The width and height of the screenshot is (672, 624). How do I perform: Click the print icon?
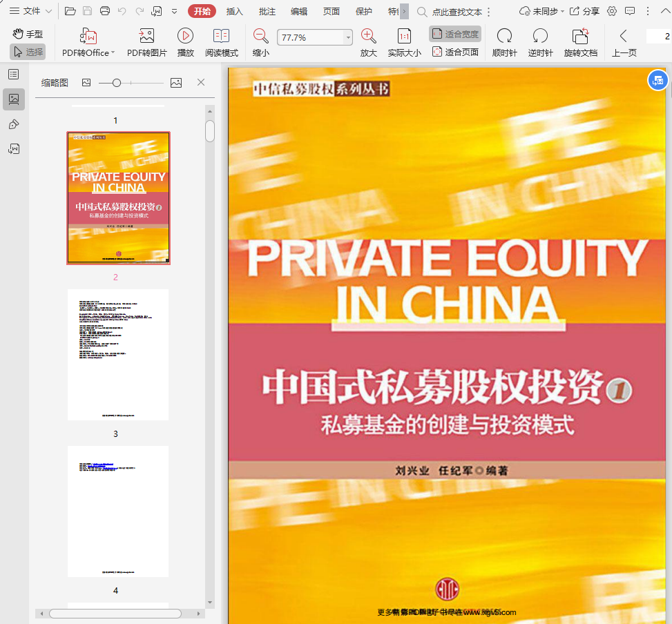coord(104,11)
